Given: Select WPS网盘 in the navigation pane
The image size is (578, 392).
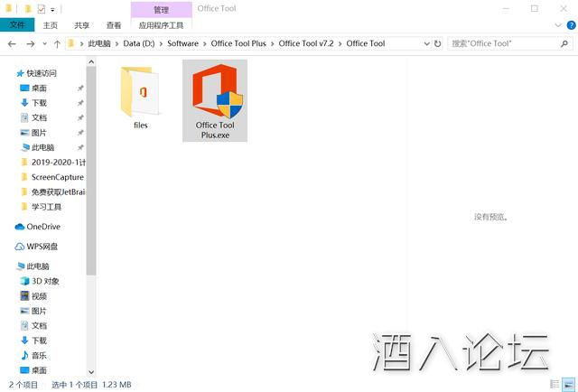Looking at the screenshot, I should (x=42, y=247).
